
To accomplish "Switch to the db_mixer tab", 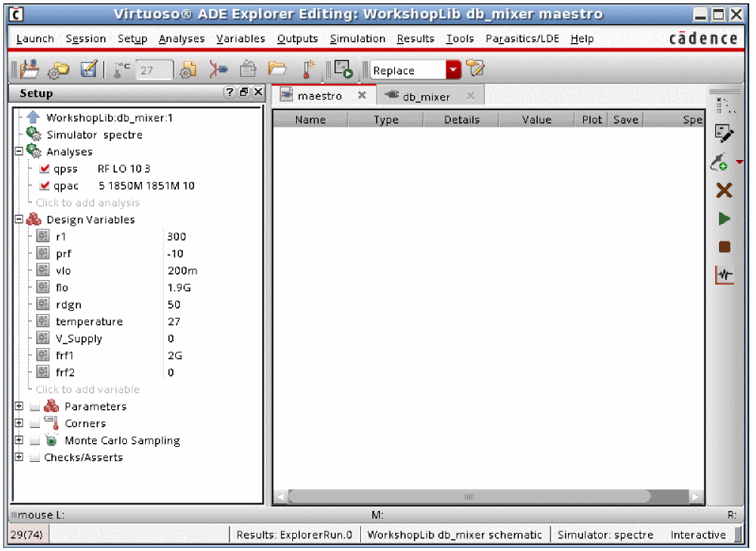I will tap(426, 97).
